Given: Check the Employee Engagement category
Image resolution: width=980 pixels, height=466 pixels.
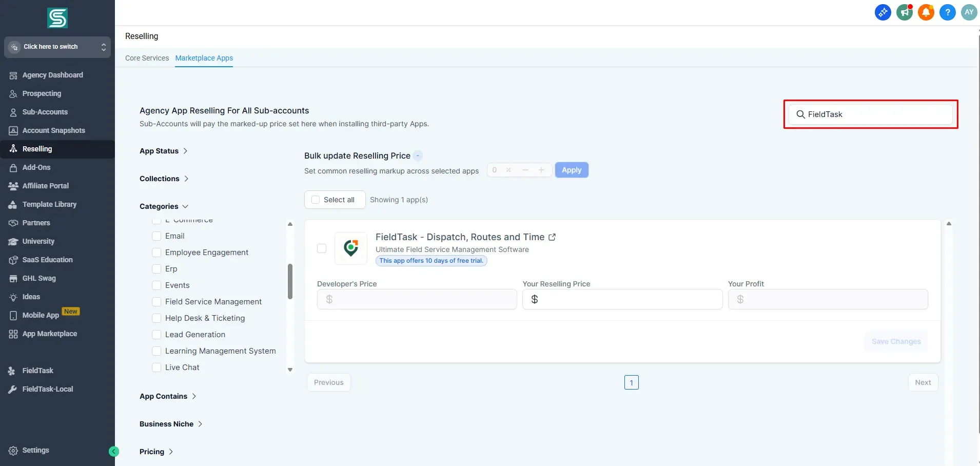Looking at the screenshot, I should (156, 253).
